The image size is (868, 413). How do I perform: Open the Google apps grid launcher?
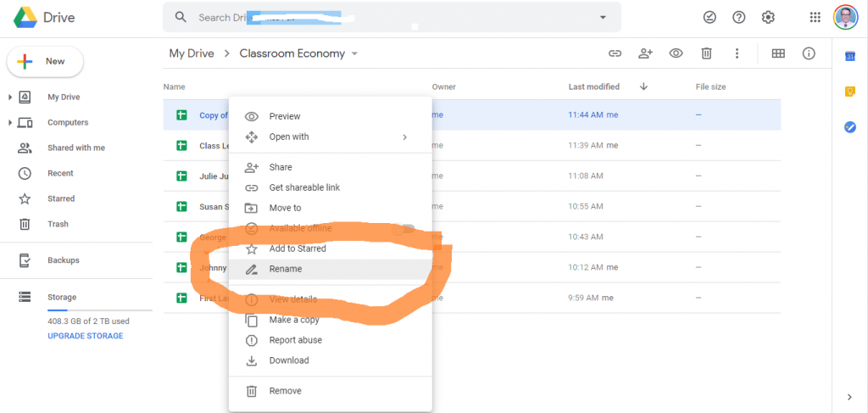pyautogui.click(x=815, y=17)
